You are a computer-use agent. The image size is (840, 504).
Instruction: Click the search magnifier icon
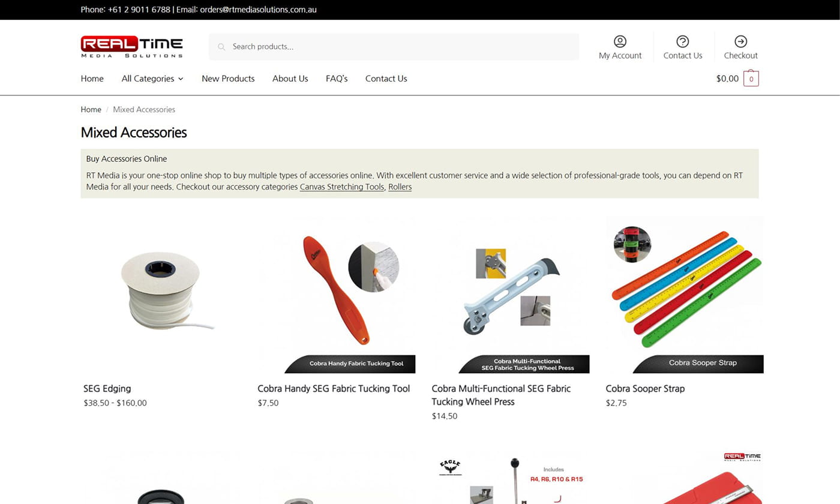(221, 47)
